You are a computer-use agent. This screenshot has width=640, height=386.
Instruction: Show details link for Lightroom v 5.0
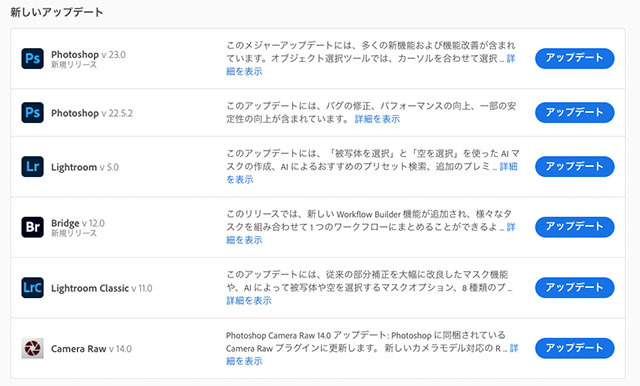pos(240,180)
